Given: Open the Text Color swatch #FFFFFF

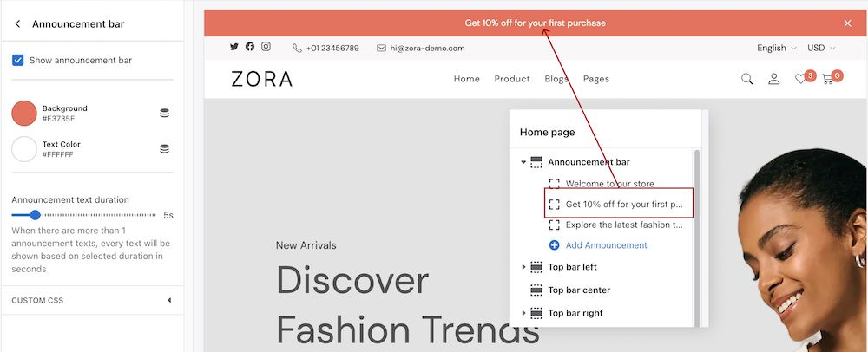Looking at the screenshot, I should [x=24, y=149].
